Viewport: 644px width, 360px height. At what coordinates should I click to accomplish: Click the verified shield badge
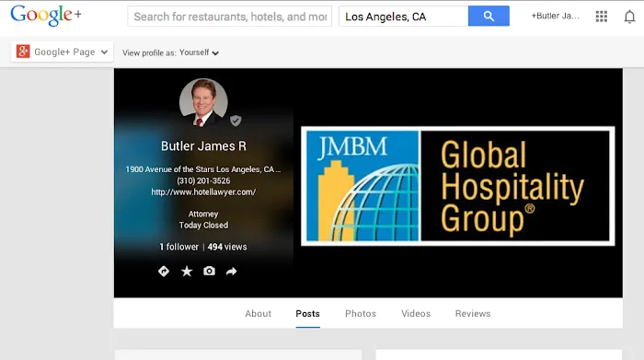click(236, 121)
